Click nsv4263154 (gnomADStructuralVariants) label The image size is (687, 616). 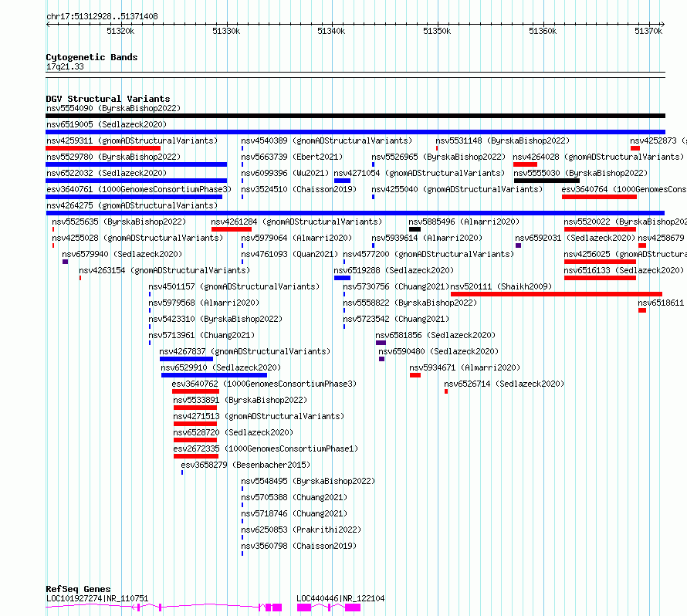[164, 270]
